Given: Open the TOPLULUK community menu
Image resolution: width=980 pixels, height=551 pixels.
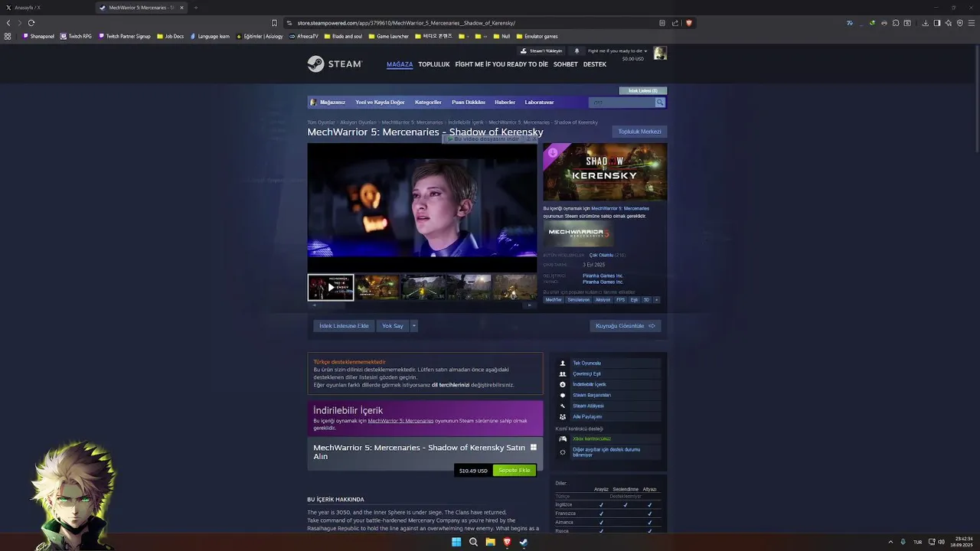Looking at the screenshot, I should [x=434, y=64].
